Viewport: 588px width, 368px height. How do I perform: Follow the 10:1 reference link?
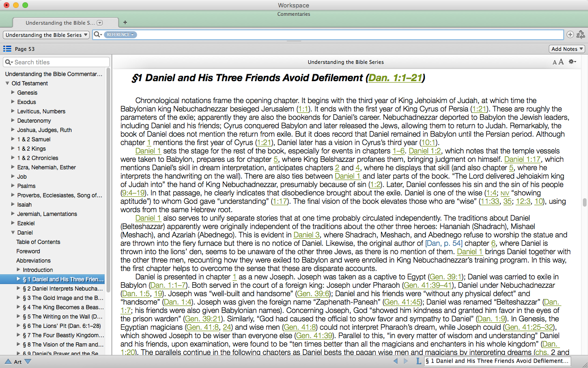pos(428,143)
